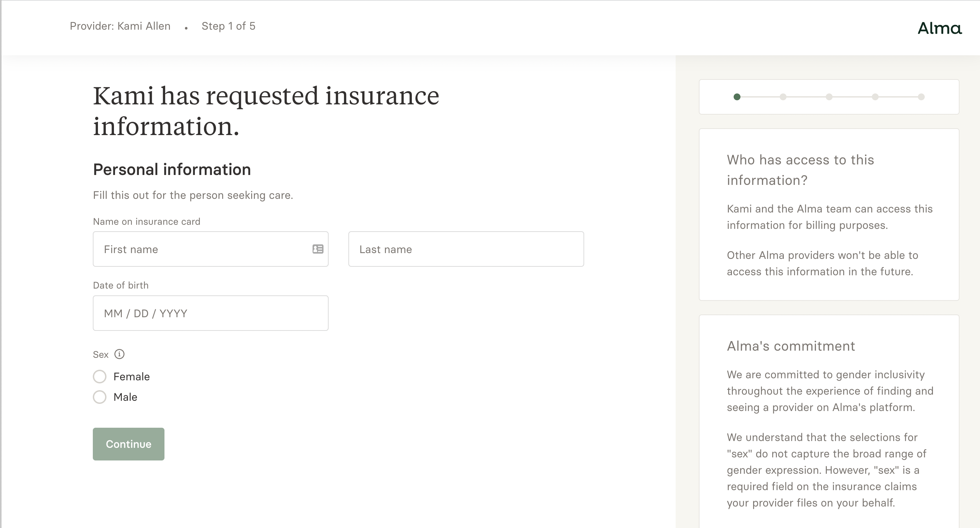Click the 'Male' option label
Image resolution: width=980 pixels, height=528 pixels.
[125, 397]
